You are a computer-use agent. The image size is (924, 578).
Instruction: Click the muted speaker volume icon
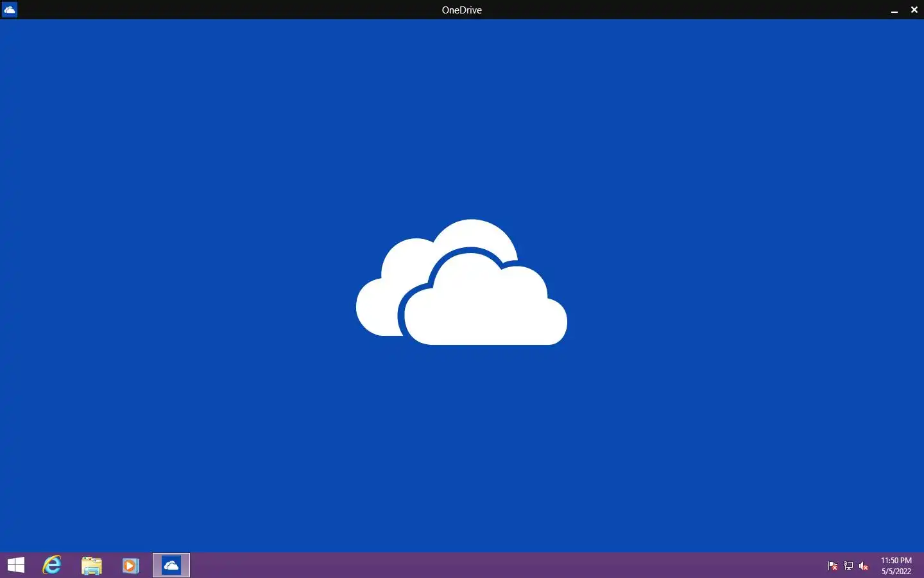[864, 566]
